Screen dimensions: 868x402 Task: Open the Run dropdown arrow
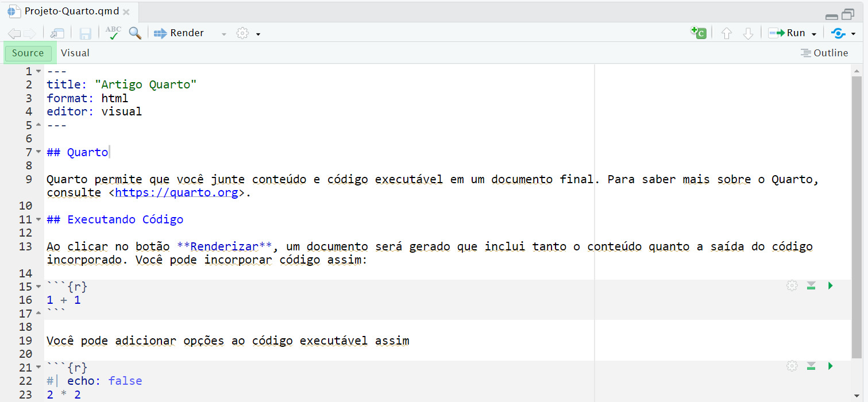tap(814, 34)
